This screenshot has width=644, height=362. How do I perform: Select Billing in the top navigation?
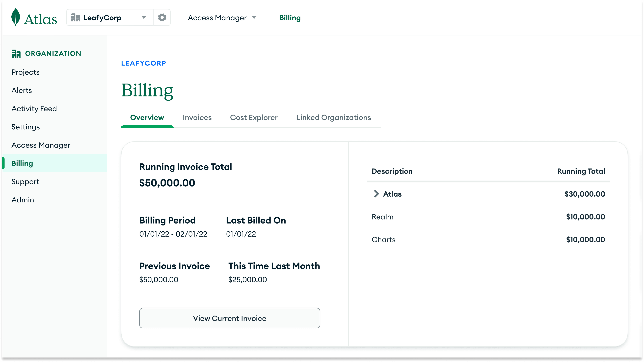point(290,17)
